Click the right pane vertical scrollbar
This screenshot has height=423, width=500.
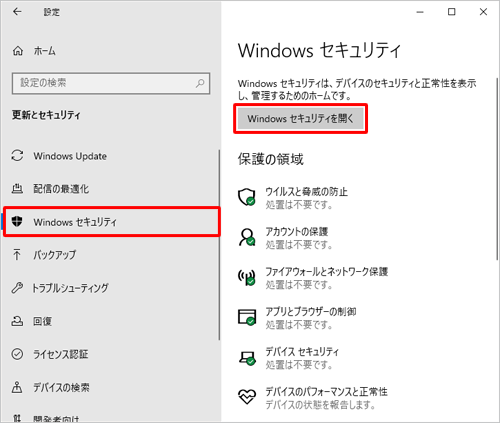[497, 169]
